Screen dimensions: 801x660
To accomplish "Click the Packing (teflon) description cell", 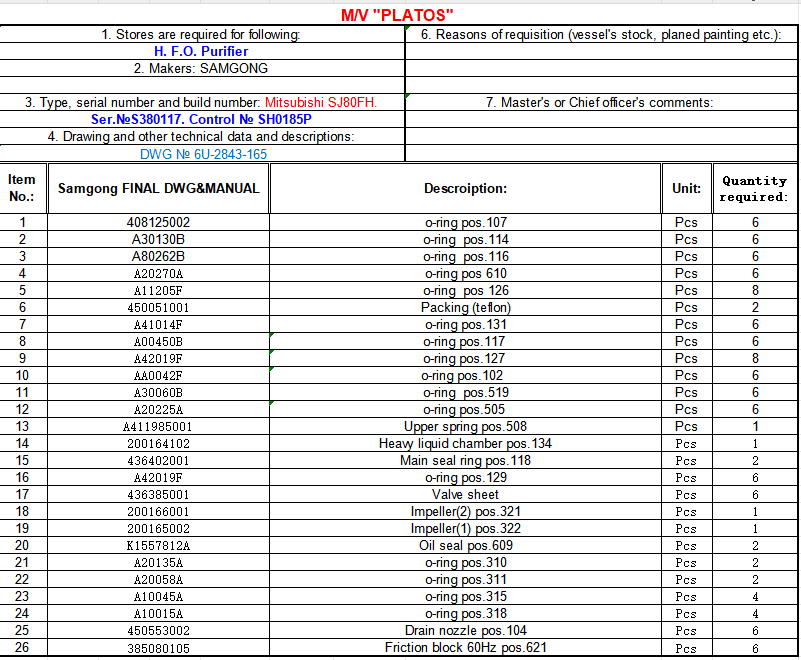I will coord(465,307).
